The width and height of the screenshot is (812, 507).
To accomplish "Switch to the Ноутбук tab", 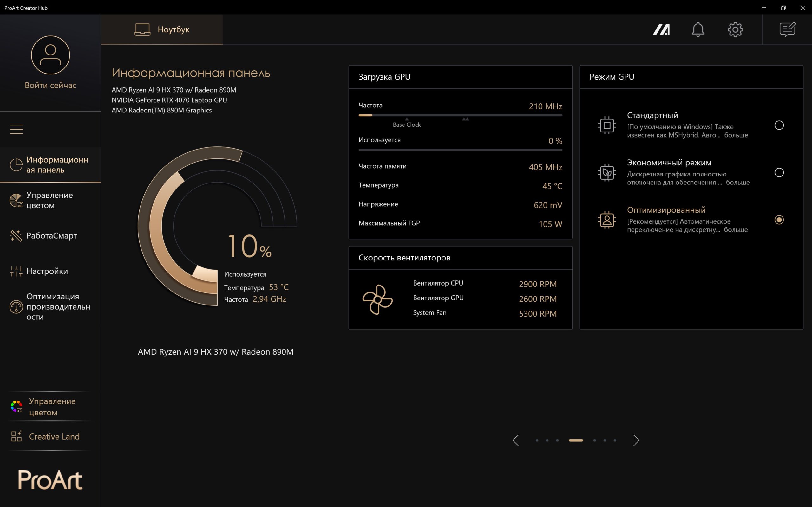I will coord(162,29).
